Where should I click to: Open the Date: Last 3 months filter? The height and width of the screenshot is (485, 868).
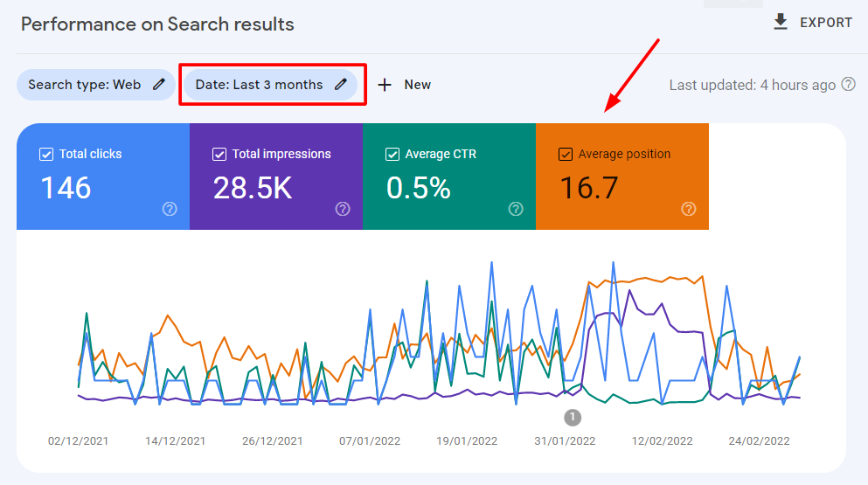pyautogui.click(x=259, y=85)
